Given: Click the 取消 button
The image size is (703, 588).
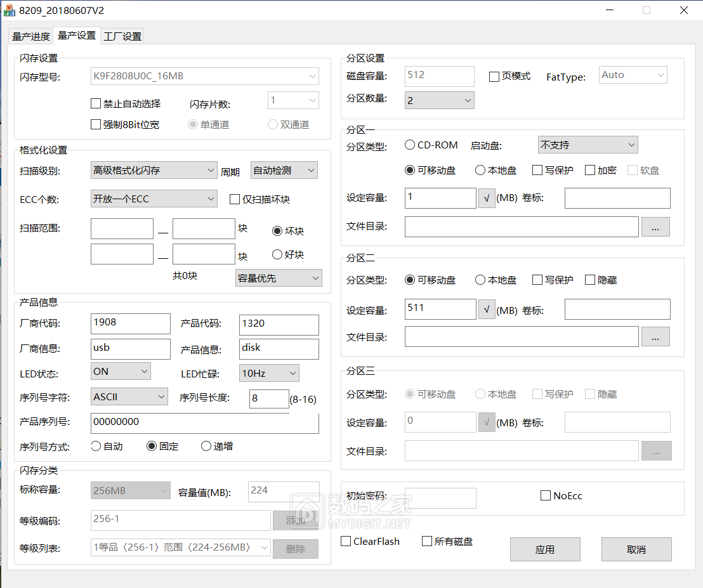Looking at the screenshot, I should pos(636,549).
